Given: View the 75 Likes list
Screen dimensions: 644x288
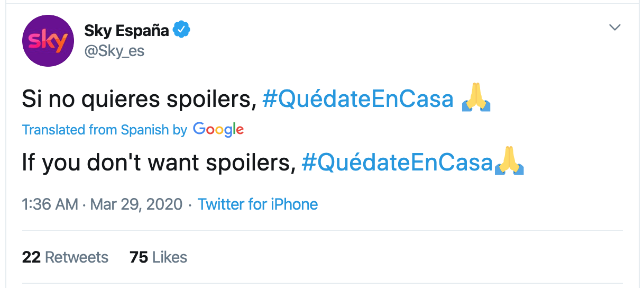Looking at the screenshot, I should pyautogui.click(x=158, y=257).
